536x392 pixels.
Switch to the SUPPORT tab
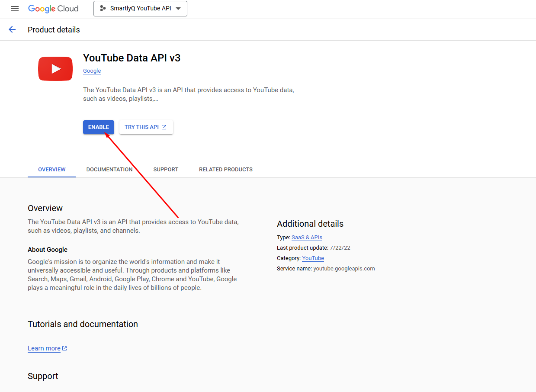[x=166, y=170]
